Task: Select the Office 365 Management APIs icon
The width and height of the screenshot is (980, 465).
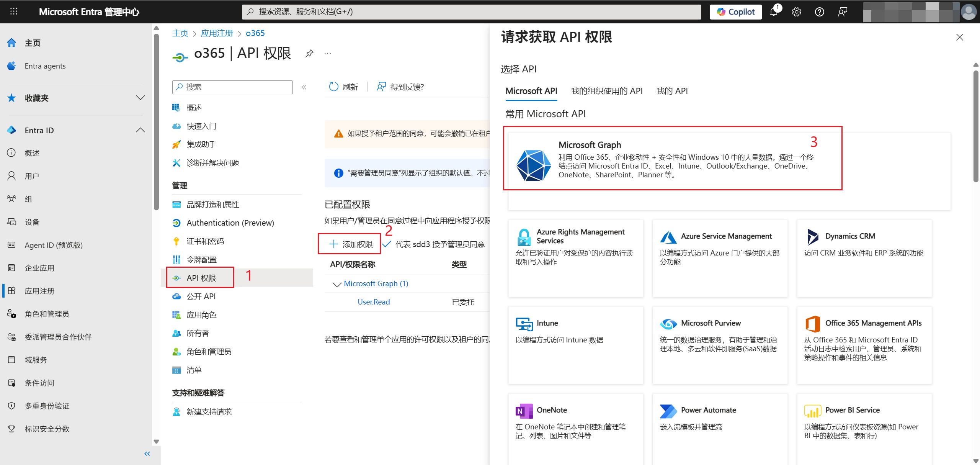Action: tap(813, 324)
